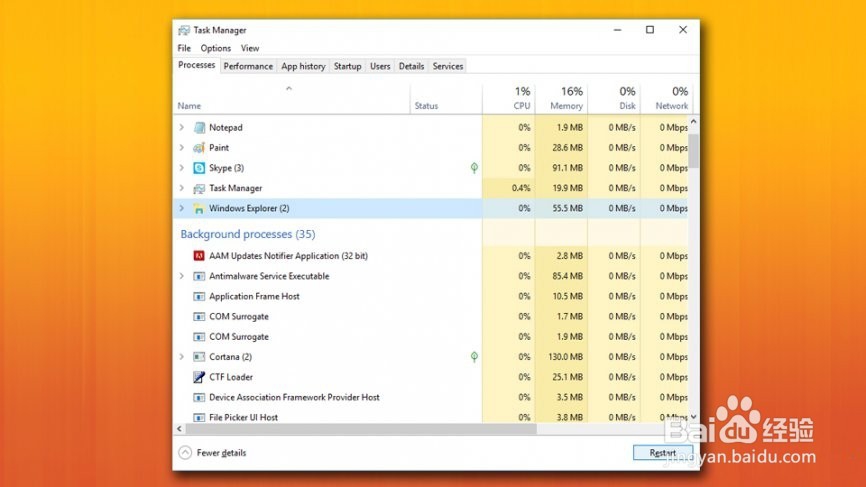
Task: Expand the Paint process group
Action: coord(182,148)
